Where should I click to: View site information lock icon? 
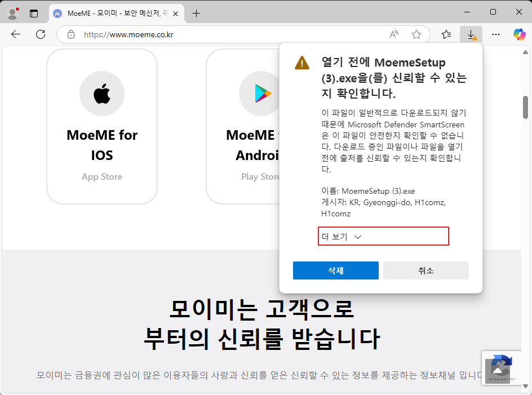tap(71, 34)
